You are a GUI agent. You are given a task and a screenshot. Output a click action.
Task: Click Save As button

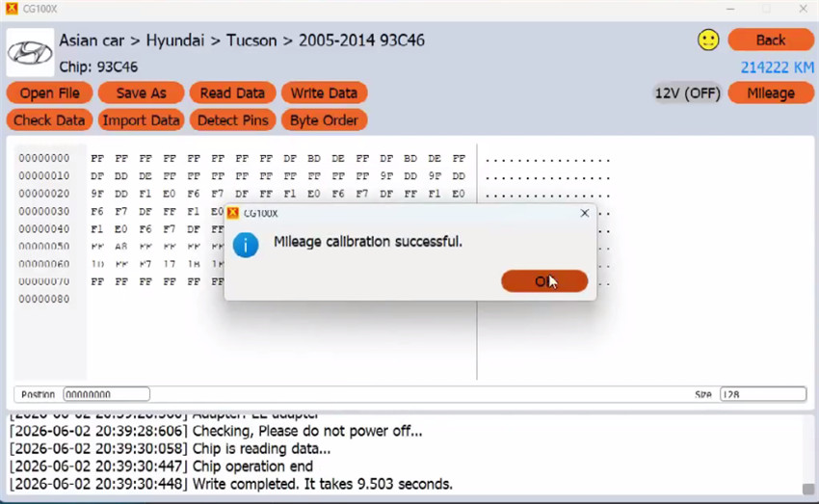click(141, 93)
